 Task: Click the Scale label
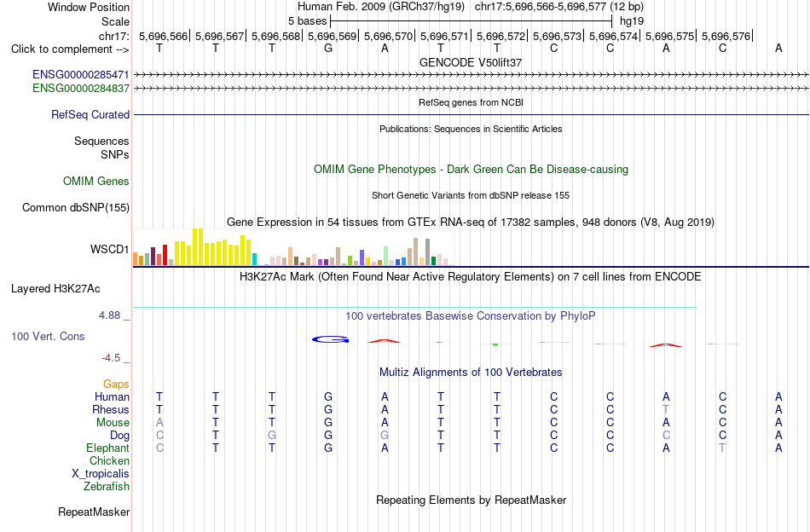tap(116, 21)
